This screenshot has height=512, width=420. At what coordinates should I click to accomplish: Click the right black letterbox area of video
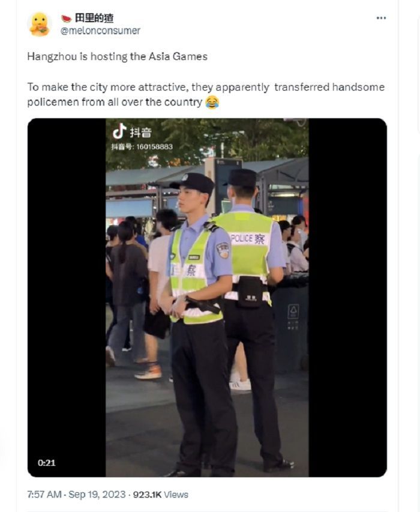coord(348,298)
